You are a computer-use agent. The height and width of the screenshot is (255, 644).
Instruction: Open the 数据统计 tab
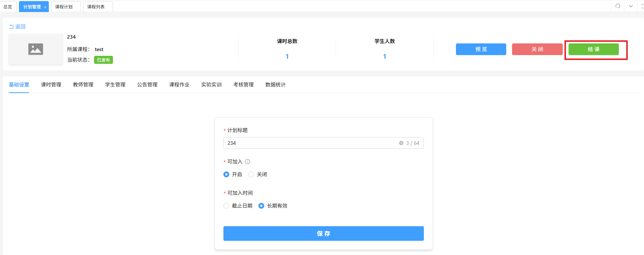[x=276, y=85]
